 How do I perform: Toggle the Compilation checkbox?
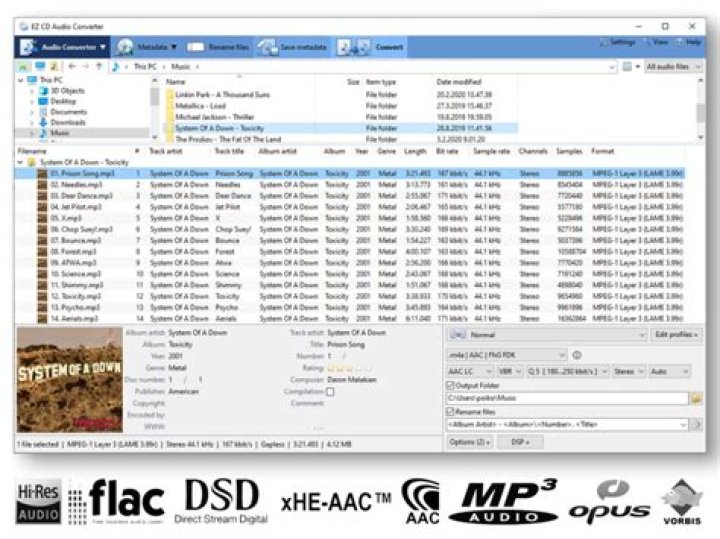point(330,392)
